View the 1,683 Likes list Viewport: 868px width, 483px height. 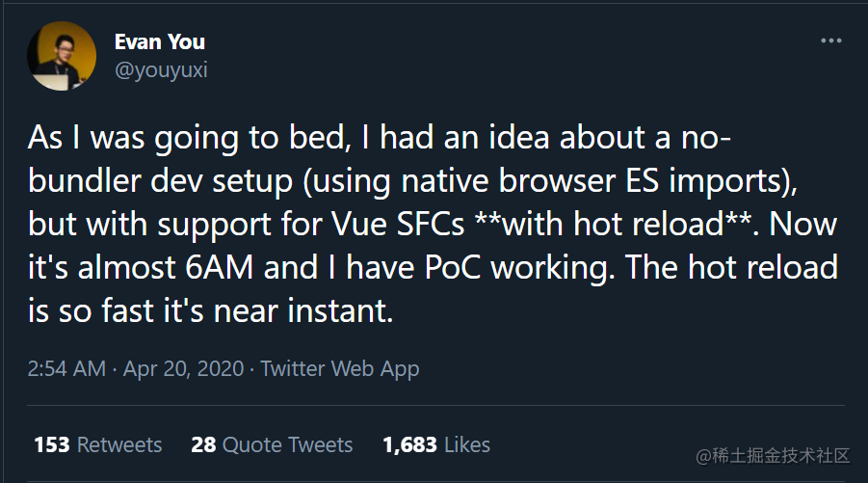436,444
